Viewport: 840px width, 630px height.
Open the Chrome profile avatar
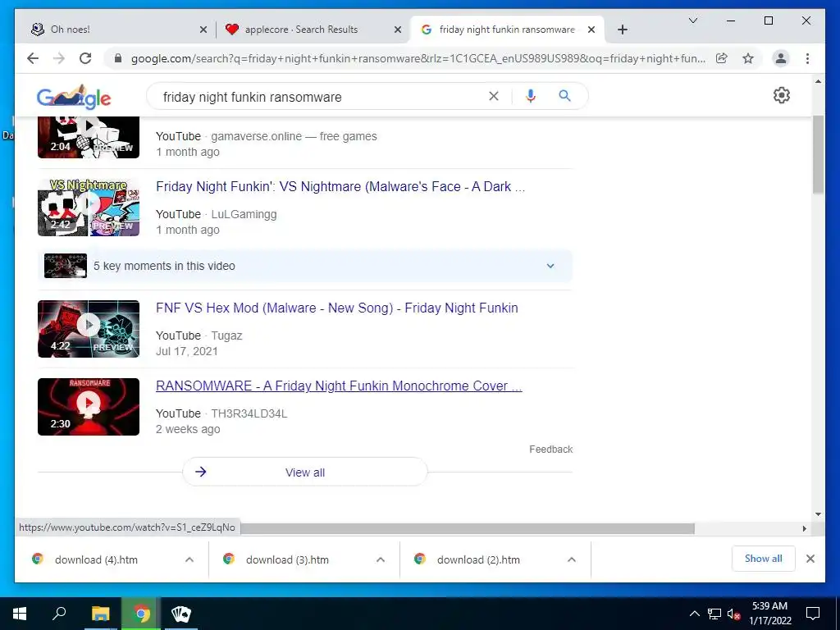[781, 58]
